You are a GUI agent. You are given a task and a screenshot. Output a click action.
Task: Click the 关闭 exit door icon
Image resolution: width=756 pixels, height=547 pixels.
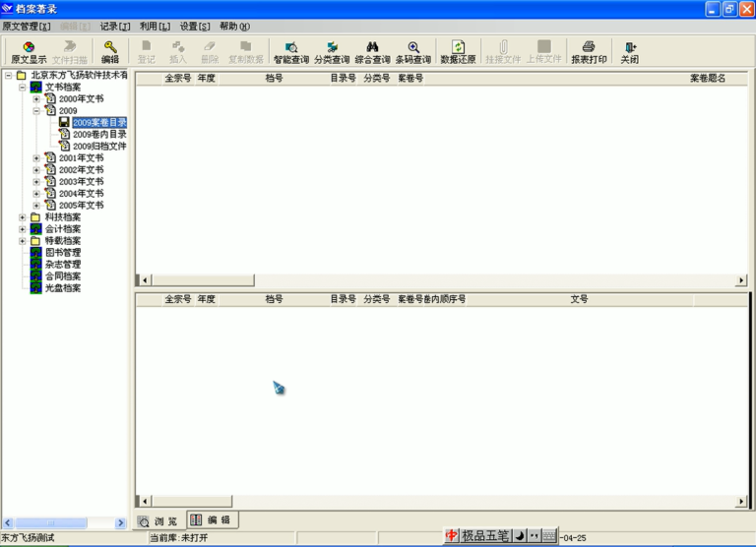(x=630, y=52)
